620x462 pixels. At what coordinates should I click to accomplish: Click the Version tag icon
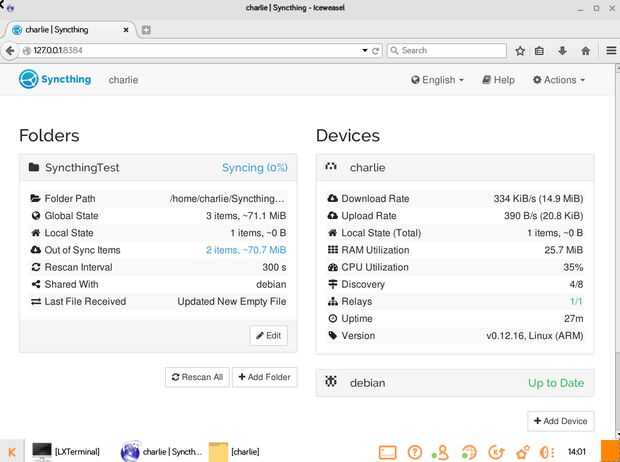333,335
